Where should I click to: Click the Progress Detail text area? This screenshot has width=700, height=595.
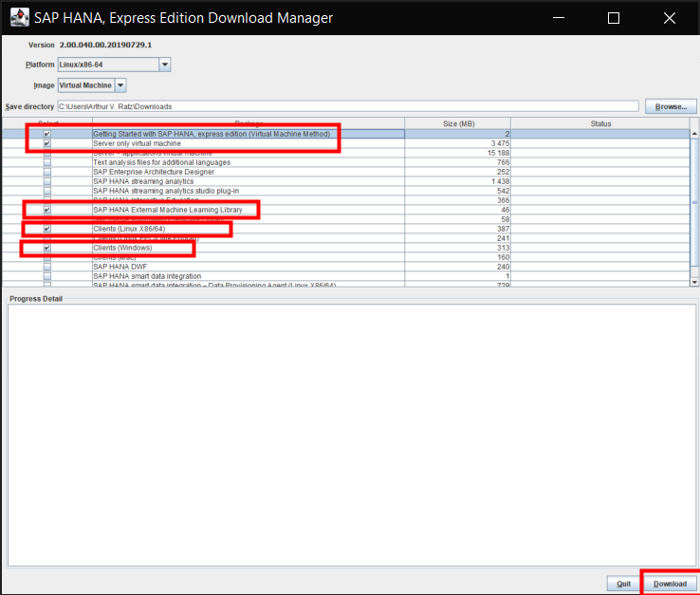tap(352, 435)
